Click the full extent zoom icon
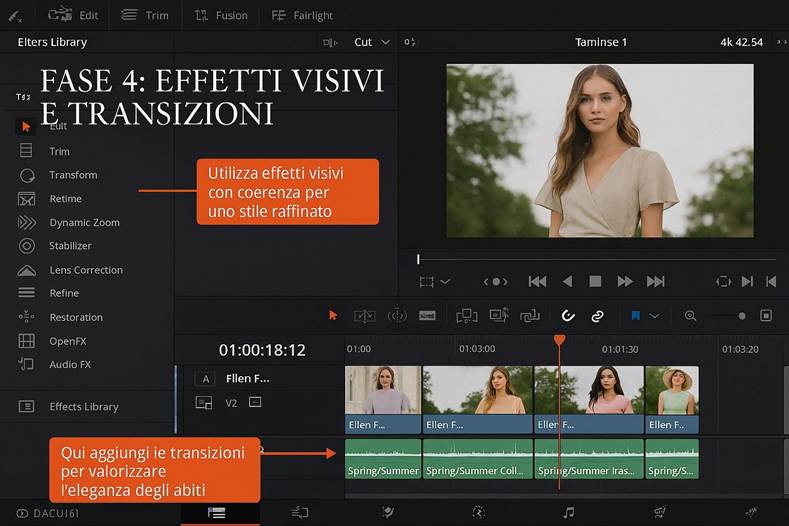This screenshot has height=526, width=789. coord(766,316)
